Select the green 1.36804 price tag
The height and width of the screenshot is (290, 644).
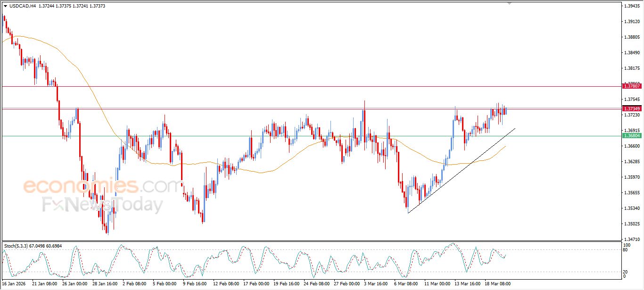[632, 135]
